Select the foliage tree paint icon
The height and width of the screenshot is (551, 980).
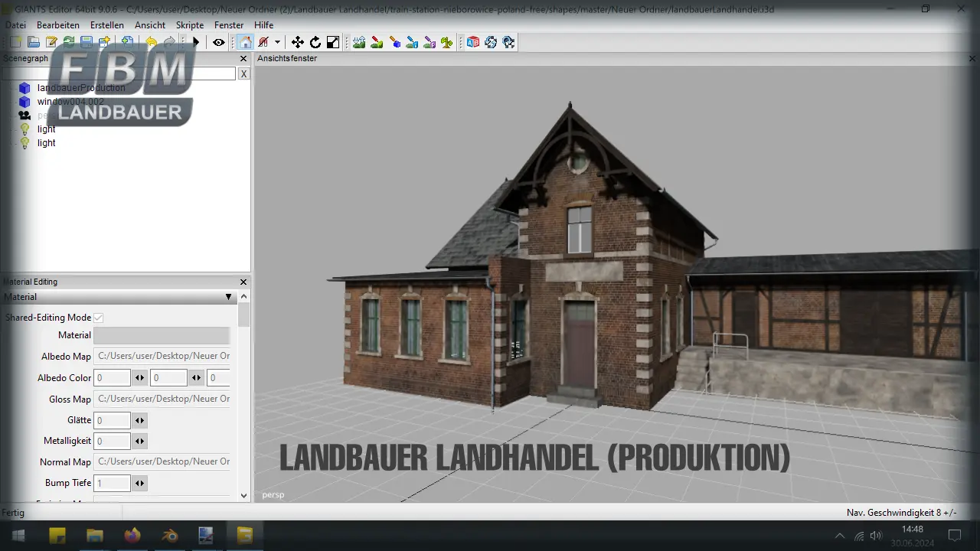point(447,42)
